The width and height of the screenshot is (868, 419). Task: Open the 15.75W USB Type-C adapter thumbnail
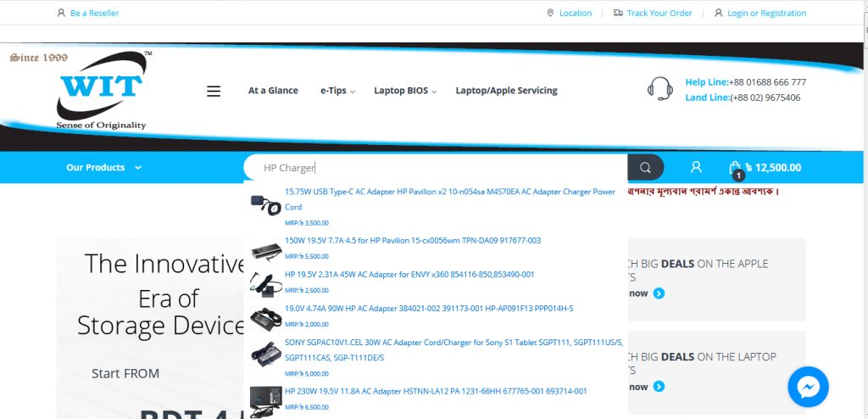(x=265, y=204)
